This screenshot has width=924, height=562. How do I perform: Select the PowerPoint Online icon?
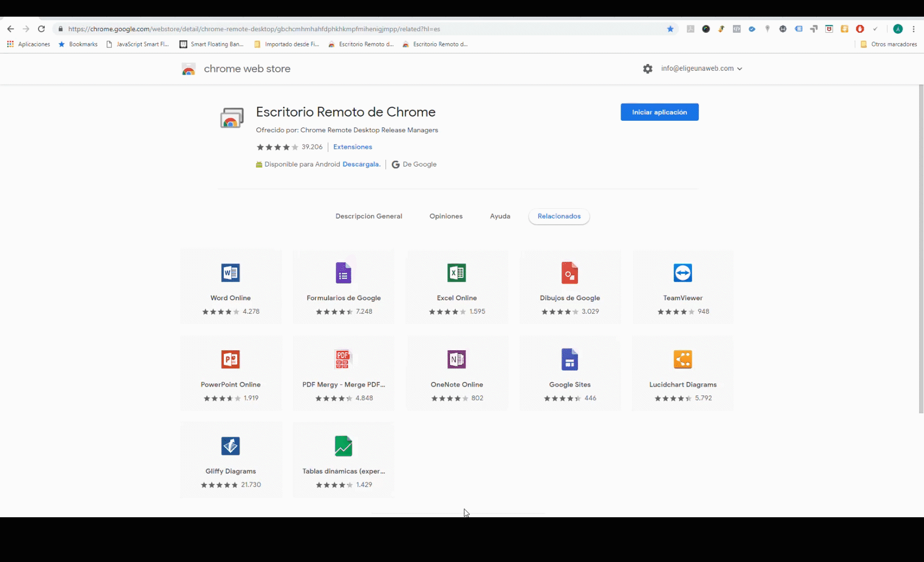coord(230,359)
